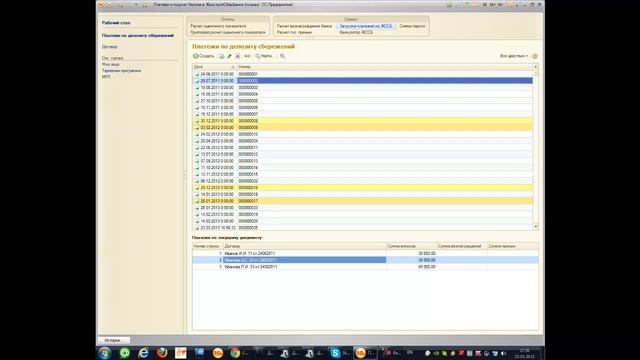Image resolution: width=640 pixels, height=360 pixels.
Task: Click the Сумма вознаграждений column header
Action: pyautogui.click(x=462, y=246)
